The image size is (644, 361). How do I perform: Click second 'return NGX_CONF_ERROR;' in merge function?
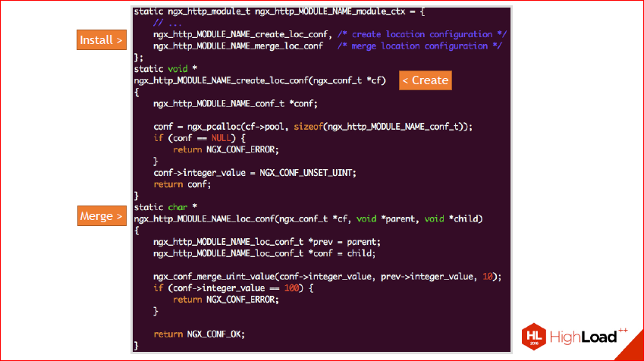tap(226, 300)
